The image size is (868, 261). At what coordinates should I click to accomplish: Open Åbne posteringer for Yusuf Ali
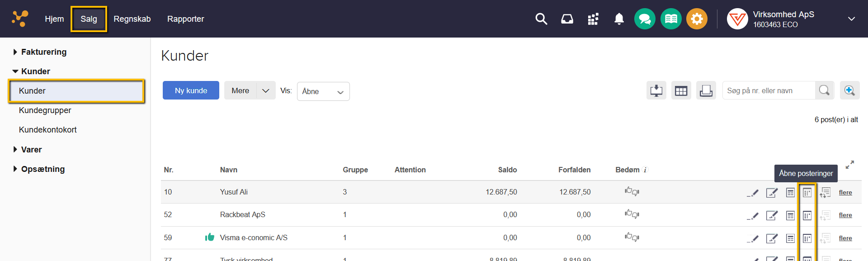coord(807,193)
